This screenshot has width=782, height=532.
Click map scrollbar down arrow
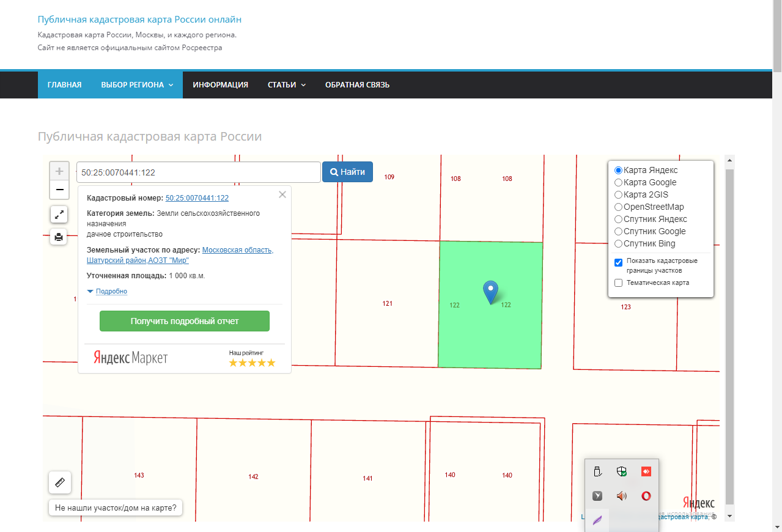tap(729, 516)
